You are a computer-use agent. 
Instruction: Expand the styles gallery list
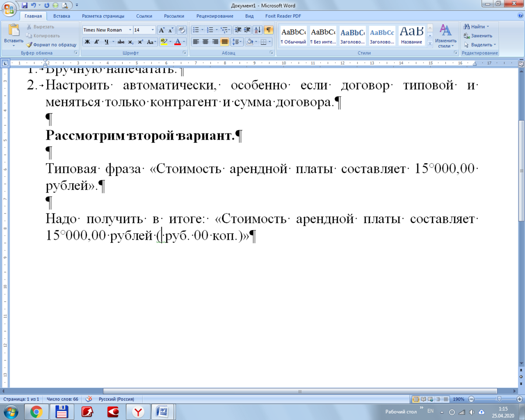(430, 43)
